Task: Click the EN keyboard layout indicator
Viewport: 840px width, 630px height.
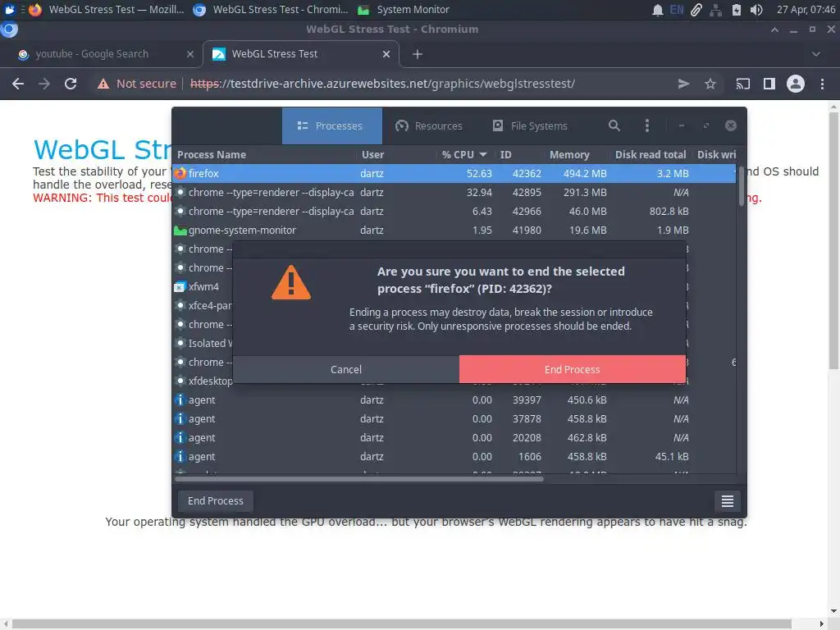Action: 677,10
